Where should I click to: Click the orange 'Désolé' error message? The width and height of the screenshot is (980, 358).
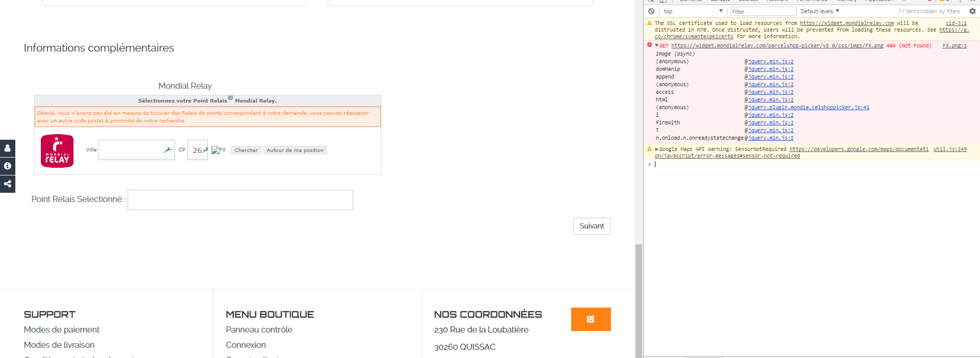[x=208, y=117]
